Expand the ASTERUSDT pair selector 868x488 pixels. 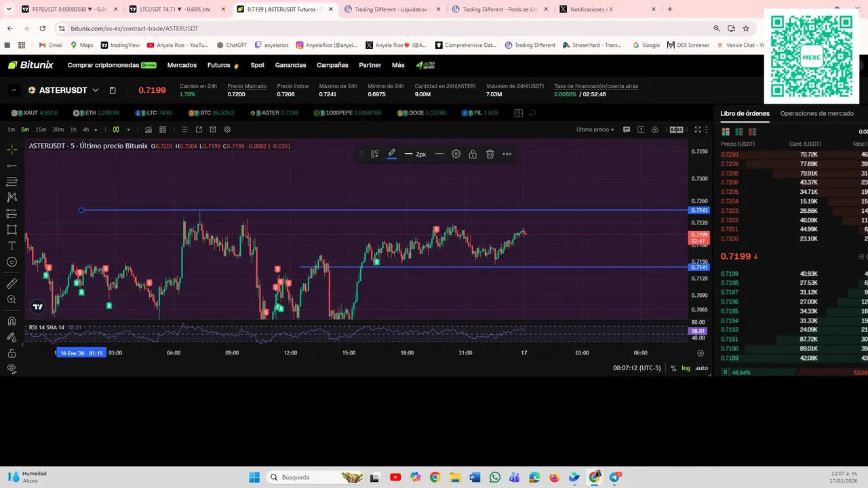click(96, 90)
